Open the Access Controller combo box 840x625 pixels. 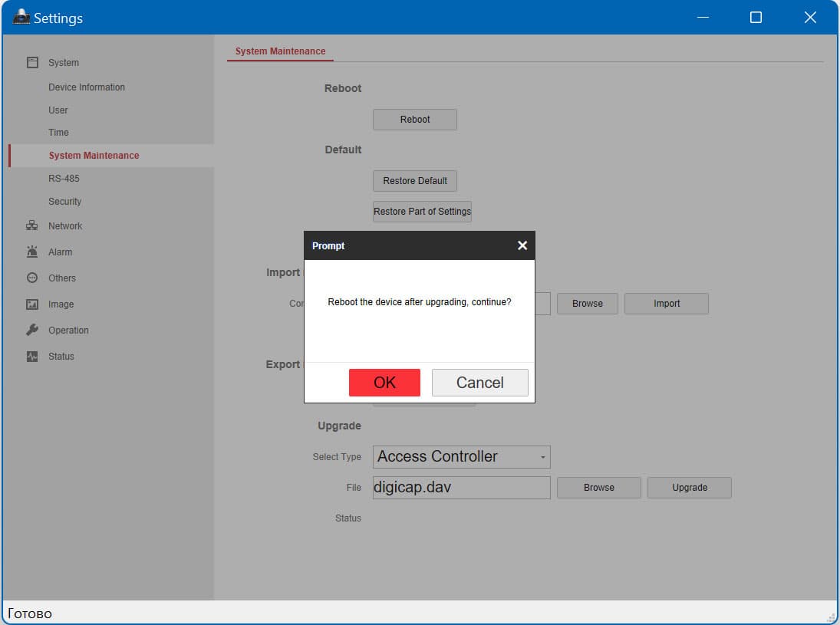(461, 457)
